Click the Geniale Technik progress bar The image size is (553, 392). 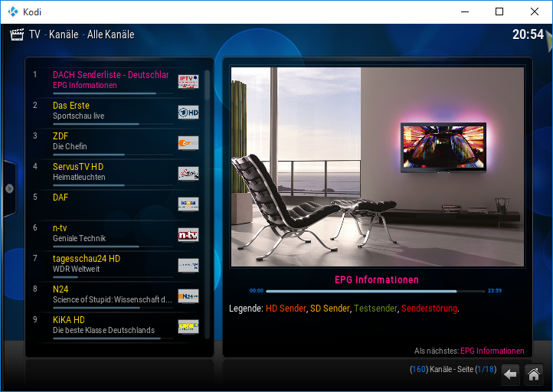113,247
